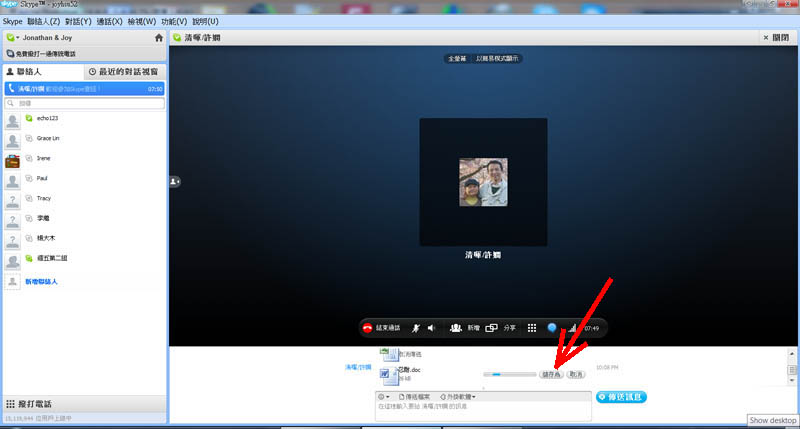Select contact echo123
800x429 pixels.
tap(85, 120)
